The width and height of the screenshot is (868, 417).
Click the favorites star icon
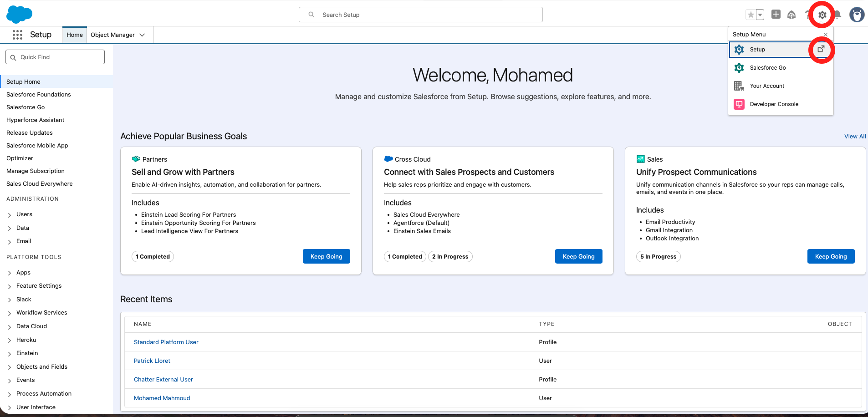coord(751,15)
